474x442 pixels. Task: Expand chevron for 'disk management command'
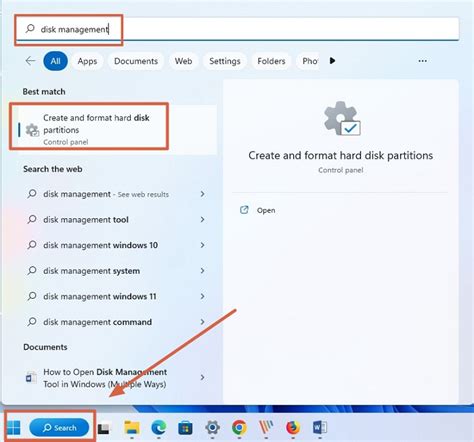pos(202,322)
